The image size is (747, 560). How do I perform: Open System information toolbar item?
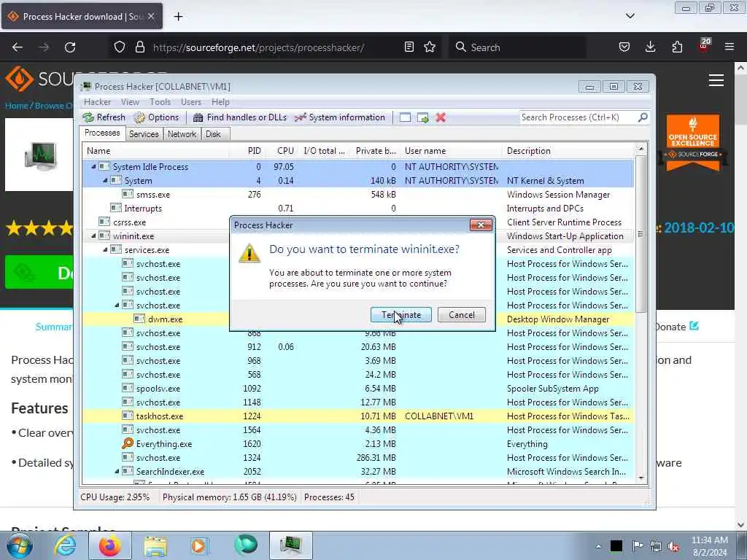click(x=340, y=117)
